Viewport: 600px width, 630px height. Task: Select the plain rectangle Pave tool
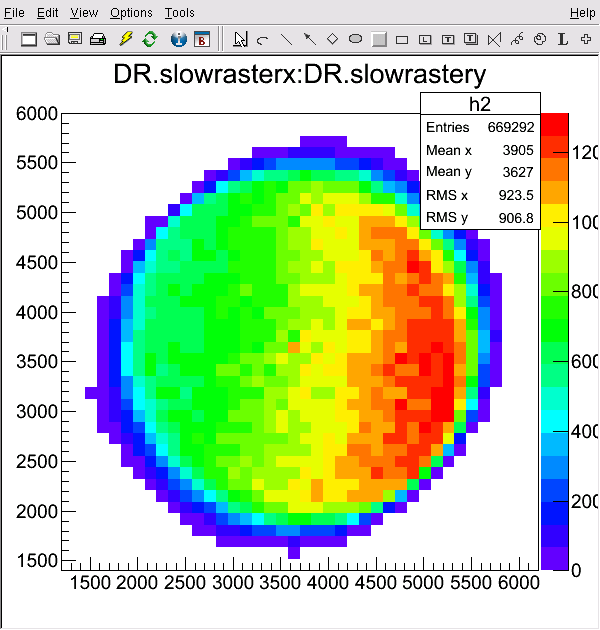pyautogui.click(x=402, y=40)
